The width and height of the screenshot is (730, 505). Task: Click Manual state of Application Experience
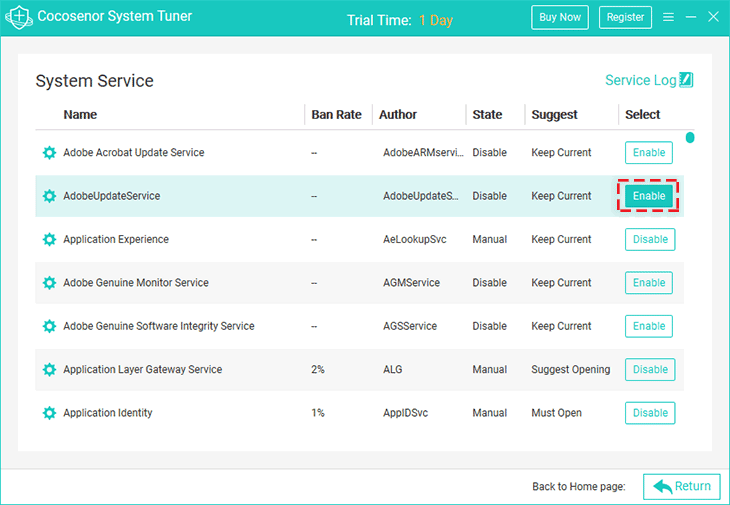coord(489,239)
